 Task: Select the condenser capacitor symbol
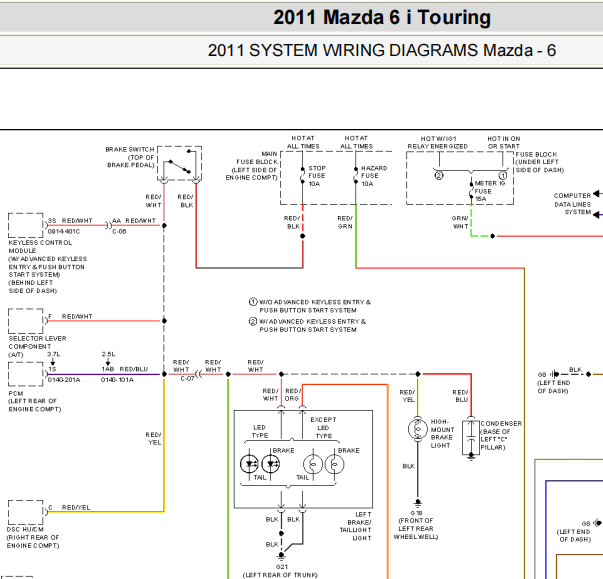point(471,438)
